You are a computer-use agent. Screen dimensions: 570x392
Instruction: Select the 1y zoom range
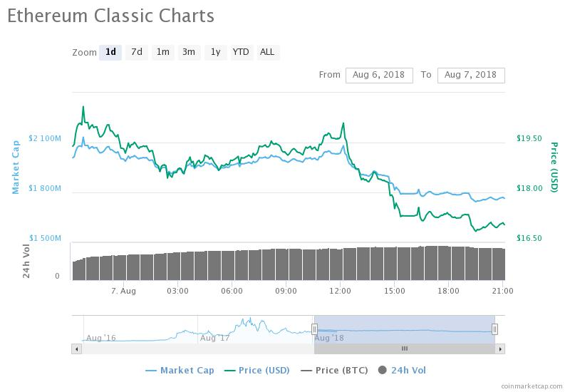214,52
